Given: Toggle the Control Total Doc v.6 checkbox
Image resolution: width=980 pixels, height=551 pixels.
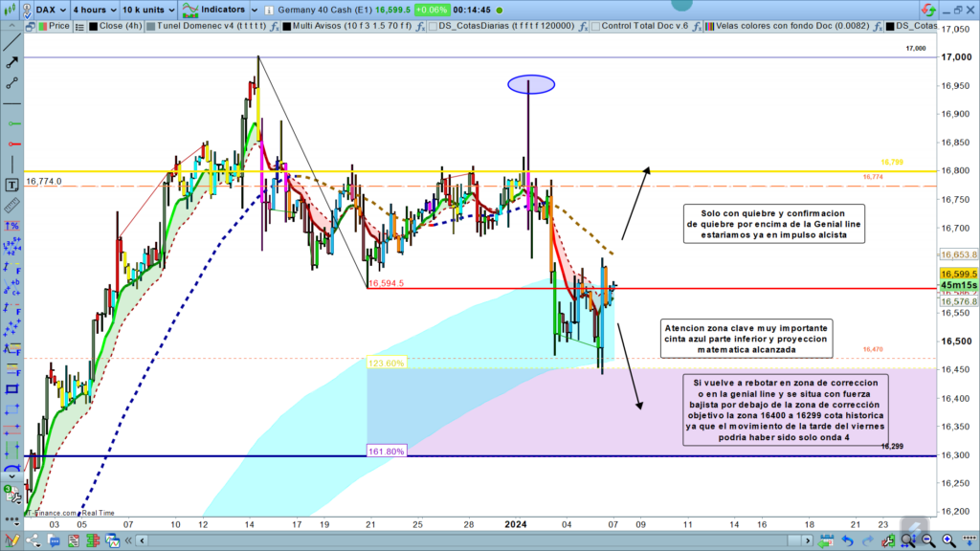Looking at the screenshot, I should coord(594,26).
